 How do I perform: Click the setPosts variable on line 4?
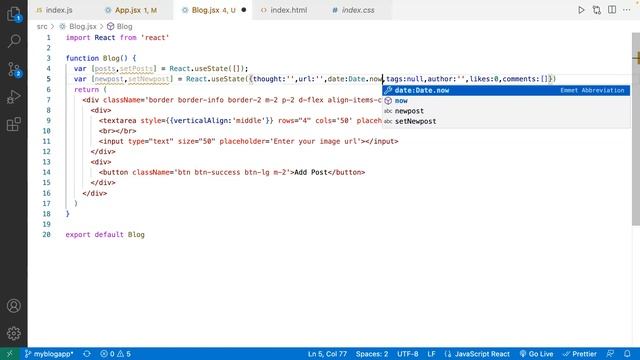coord(136,69)
